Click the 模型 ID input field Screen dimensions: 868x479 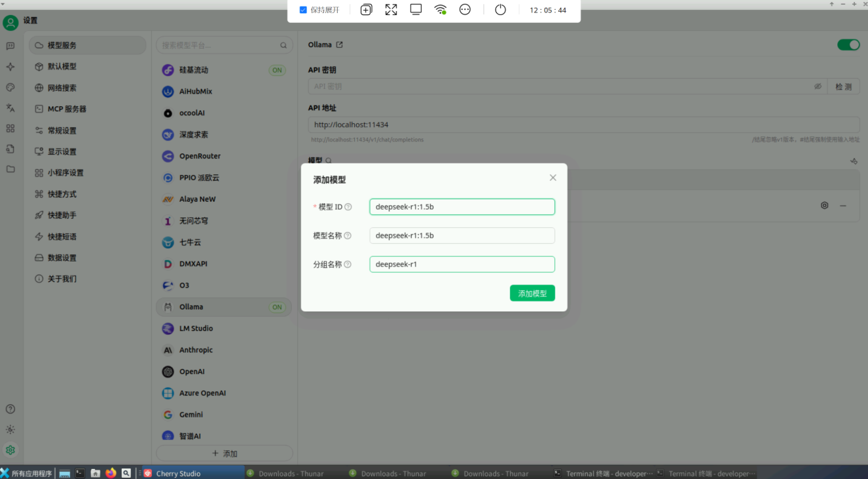[x=462, y=207]
